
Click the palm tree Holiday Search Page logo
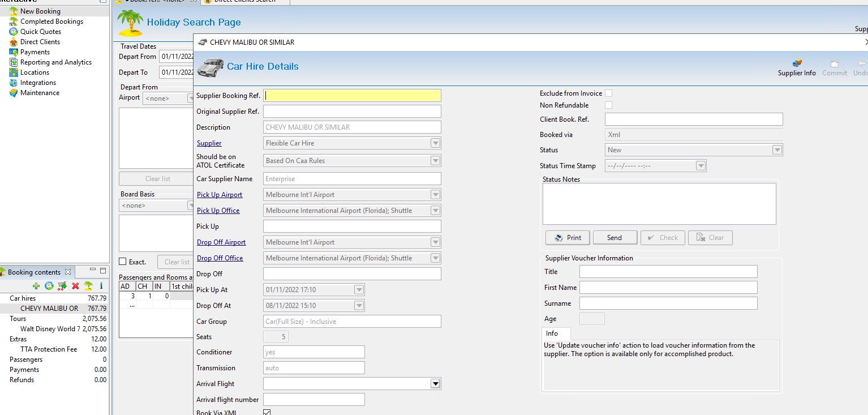pyautogui.click(x=130, y=23)
